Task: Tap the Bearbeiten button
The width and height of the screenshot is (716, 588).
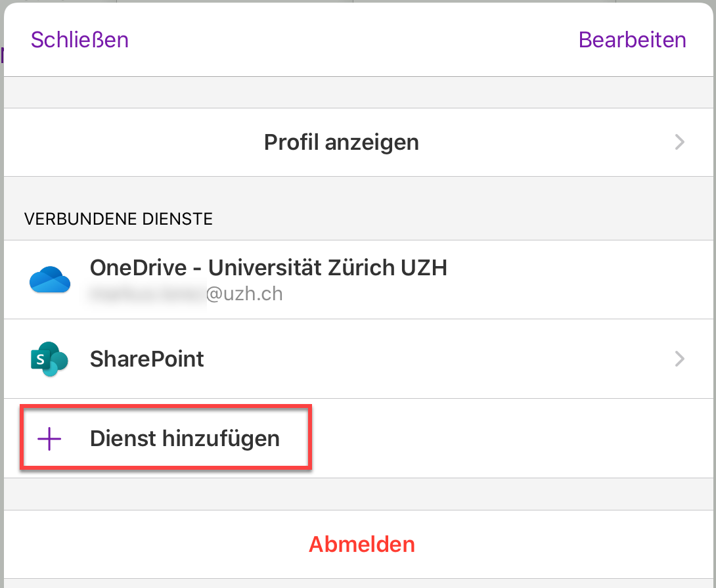Action: (x=632, y=39)
